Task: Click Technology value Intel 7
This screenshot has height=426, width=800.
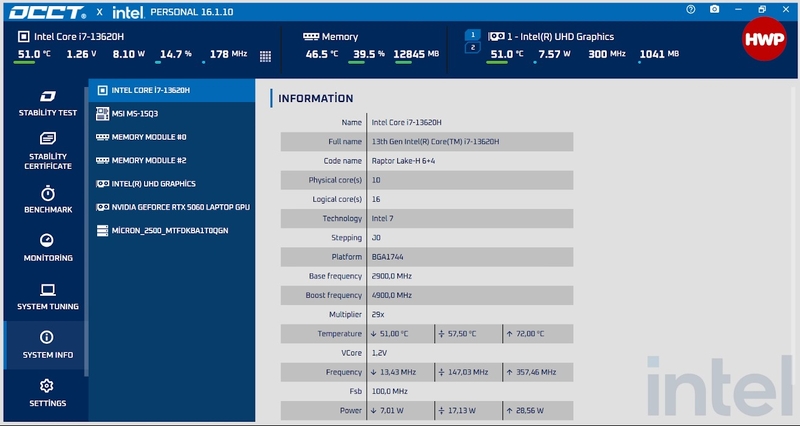Action: 382,218
